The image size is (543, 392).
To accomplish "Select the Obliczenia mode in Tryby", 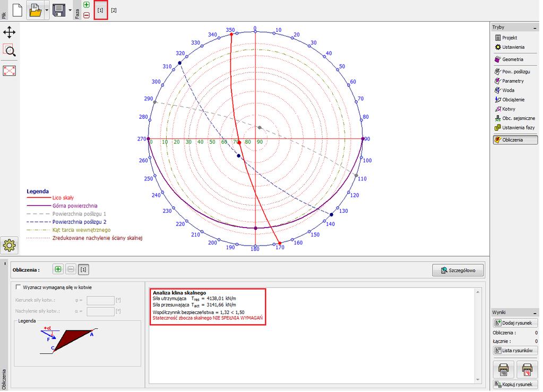I will click(515, 140).
